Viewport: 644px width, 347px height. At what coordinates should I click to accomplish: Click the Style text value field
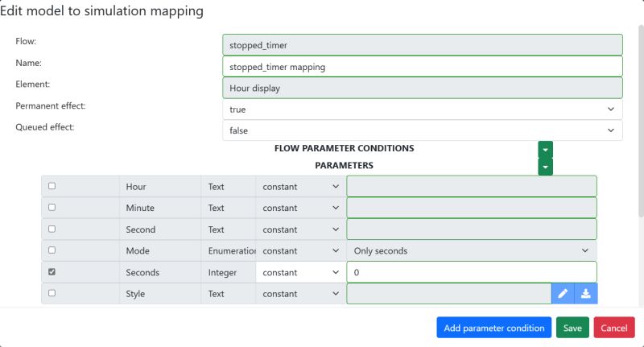(448, 294)
